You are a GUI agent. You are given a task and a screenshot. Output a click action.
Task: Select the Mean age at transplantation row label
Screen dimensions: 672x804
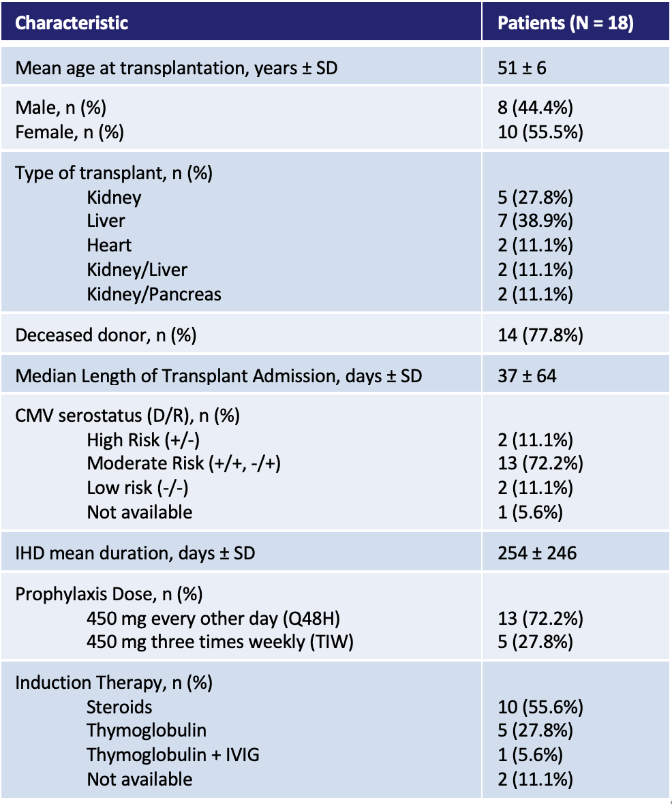pyautogui.click(x=176, y=68)
